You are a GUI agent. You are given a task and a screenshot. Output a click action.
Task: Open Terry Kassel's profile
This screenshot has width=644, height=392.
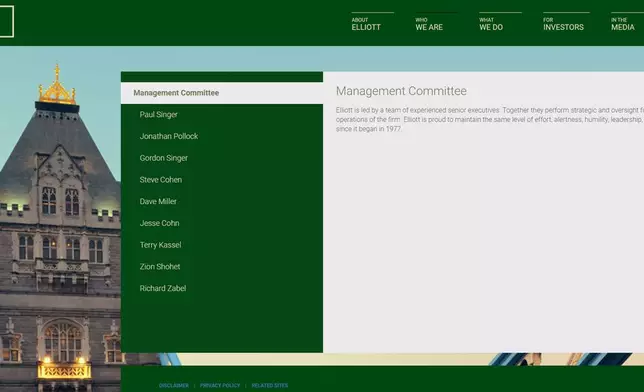point(160,245)
